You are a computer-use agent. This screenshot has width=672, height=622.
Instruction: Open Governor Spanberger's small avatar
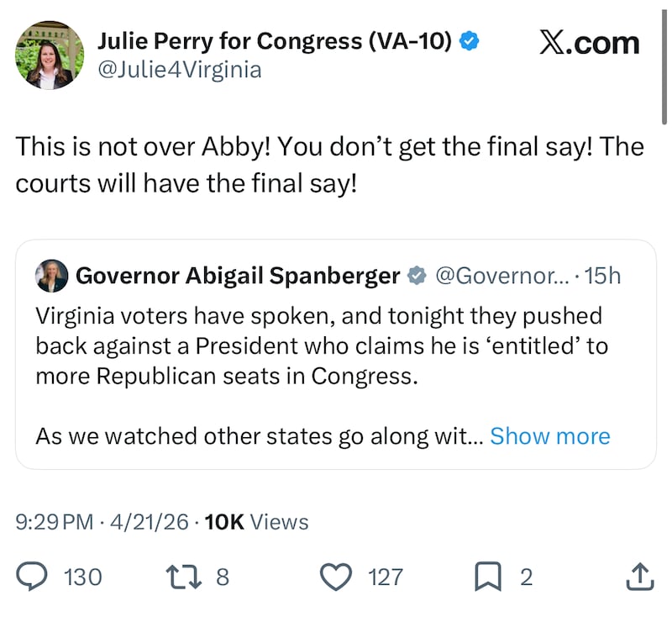51,275
